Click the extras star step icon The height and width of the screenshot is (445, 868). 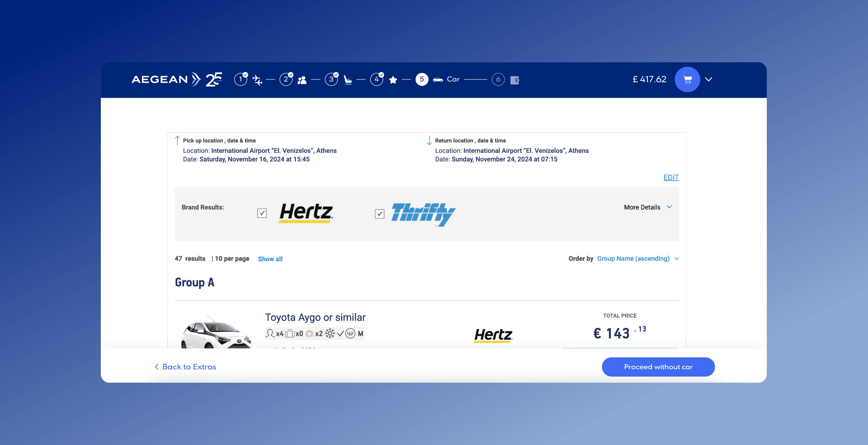[x=393, y=80]
